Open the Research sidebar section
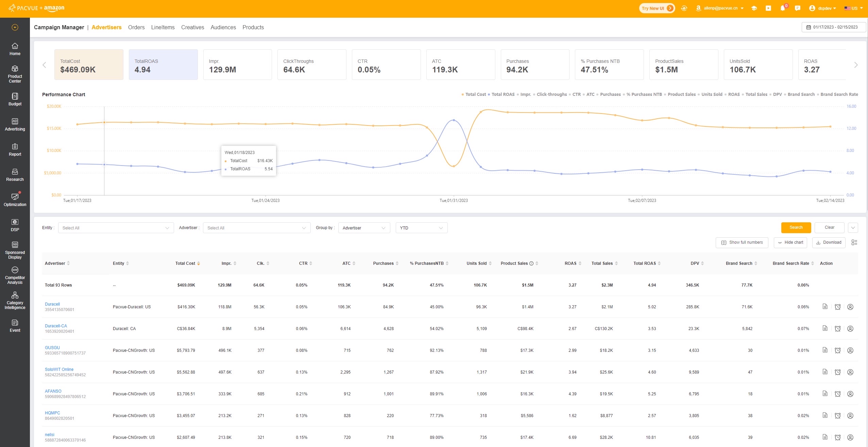 click(x=15, y=175)
